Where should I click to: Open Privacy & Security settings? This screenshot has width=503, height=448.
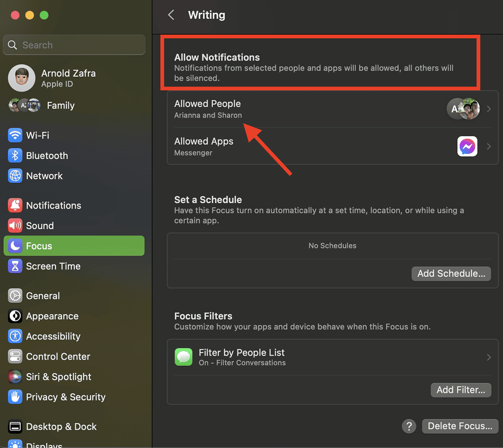65,397
